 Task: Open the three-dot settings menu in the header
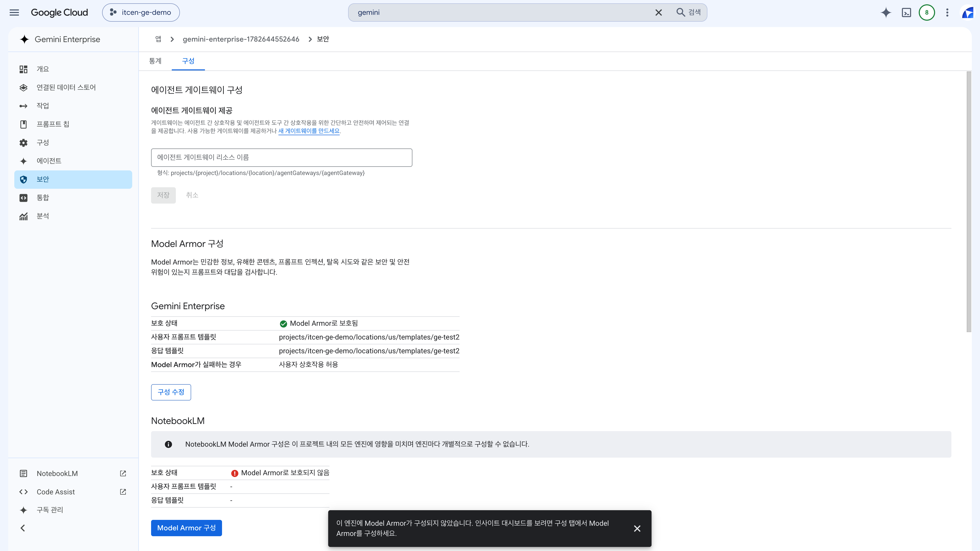(x=947, y=12)
